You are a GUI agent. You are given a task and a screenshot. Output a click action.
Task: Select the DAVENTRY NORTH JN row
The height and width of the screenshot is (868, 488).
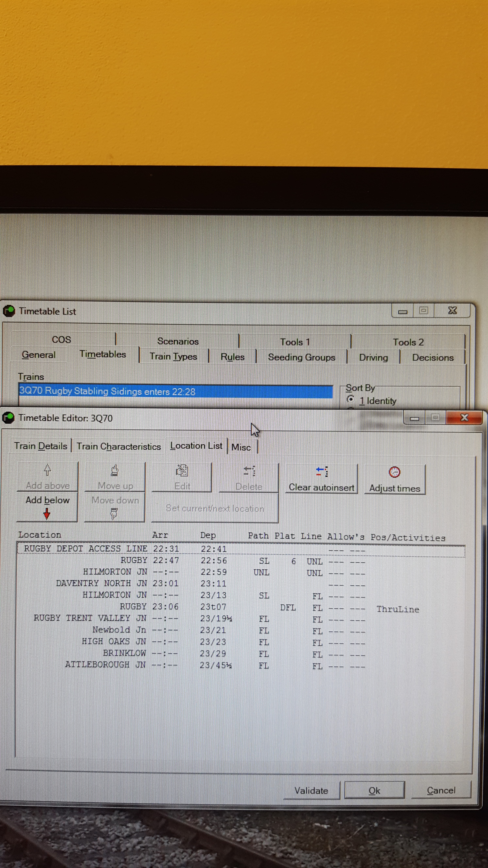[x=241, y=584]
